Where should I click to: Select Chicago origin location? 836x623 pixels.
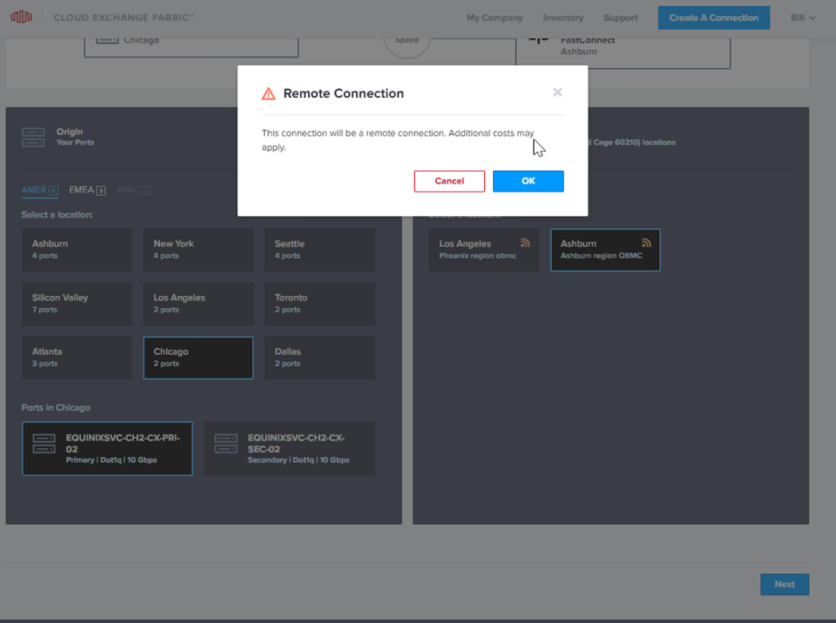[x=198, y=358]
